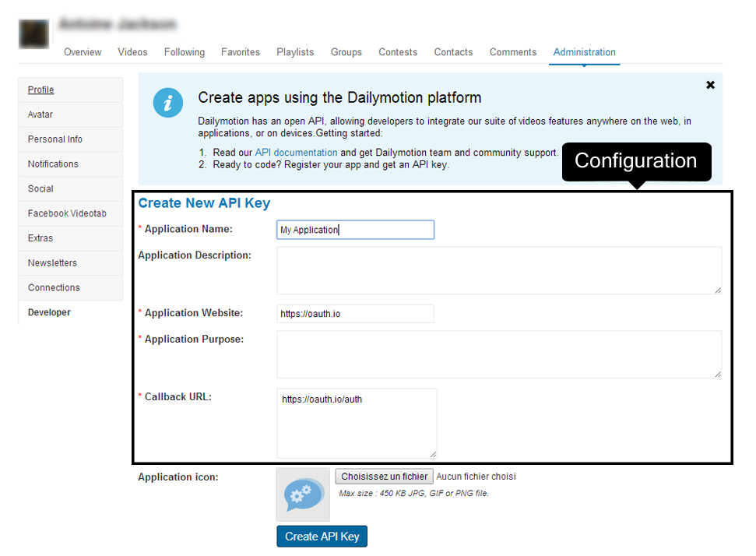Open Profile in the sidebar
This screenshot has width=756, height=556.
point(70,90)
